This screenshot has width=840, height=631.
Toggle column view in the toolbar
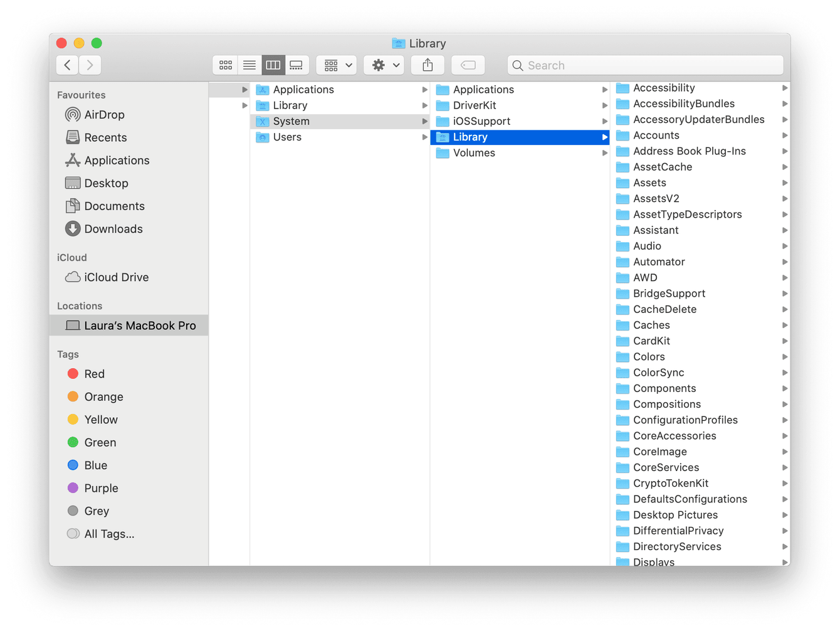(273, 65)
